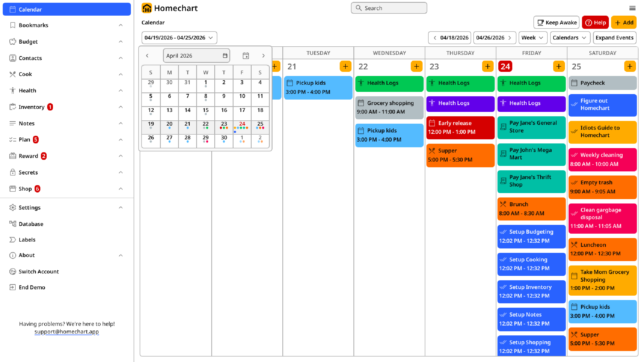644x362 pixels.
Task: Open Take Mom Grocery Shopping event
Action: click(x=602, y=280)
